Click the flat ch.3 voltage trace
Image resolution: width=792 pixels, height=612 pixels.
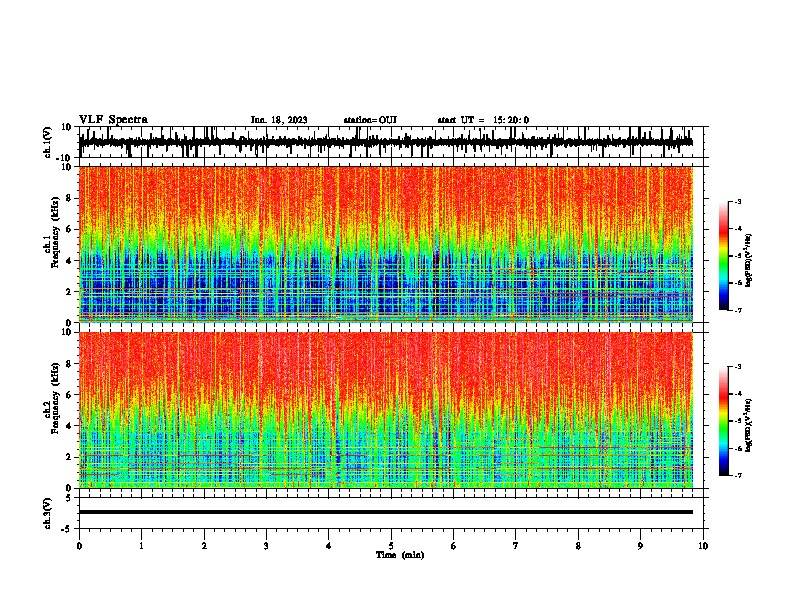click(x=386, y=512)
